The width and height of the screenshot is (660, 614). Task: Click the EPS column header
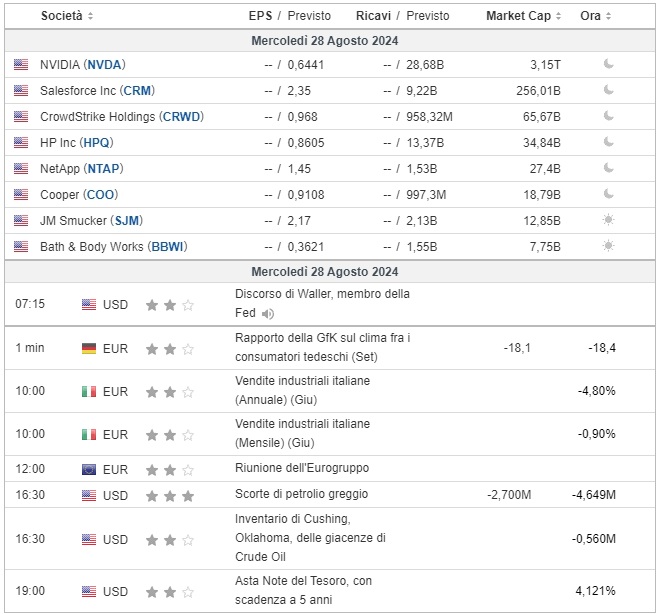tap(260, 16)
